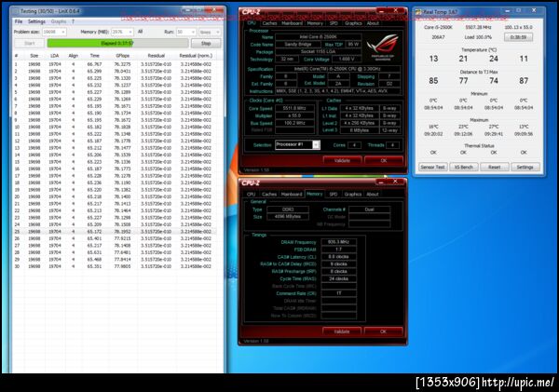This screenshot has height=392, width=559.
Task: Click the Settings button in Real Temp
Action: tap(525, 167)
